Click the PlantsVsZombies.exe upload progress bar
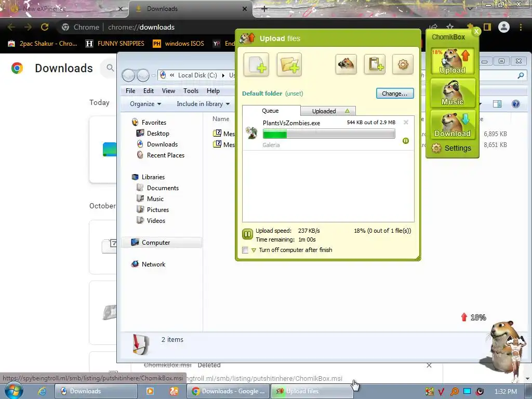The width and height of the screenshot is (532, 399). coord(329,134)
